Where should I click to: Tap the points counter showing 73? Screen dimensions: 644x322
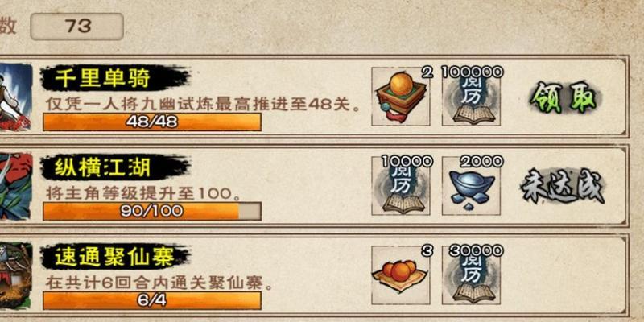[x=77, y=27]
